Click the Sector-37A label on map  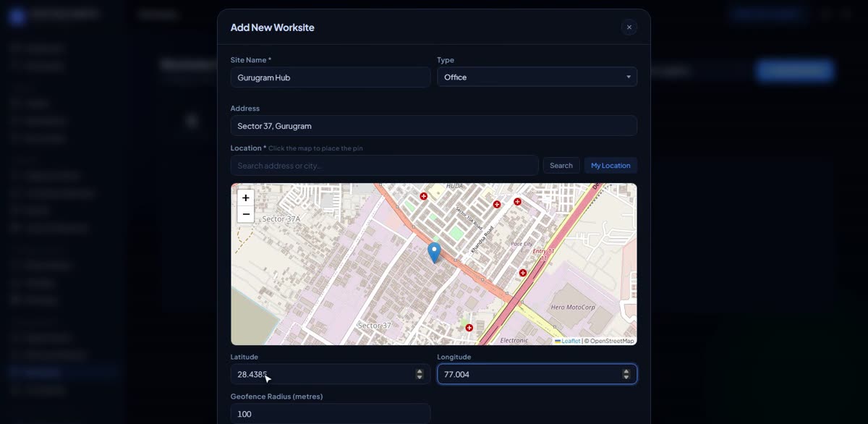tap(281, 219)
